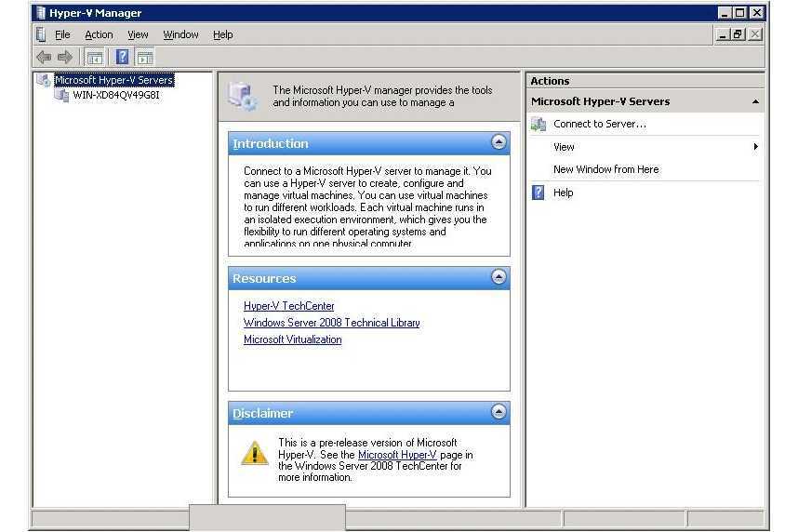The width and height of the screenshot is (798, 532).
Task: Open the View menu in menu bar
Action: [138, 34]
